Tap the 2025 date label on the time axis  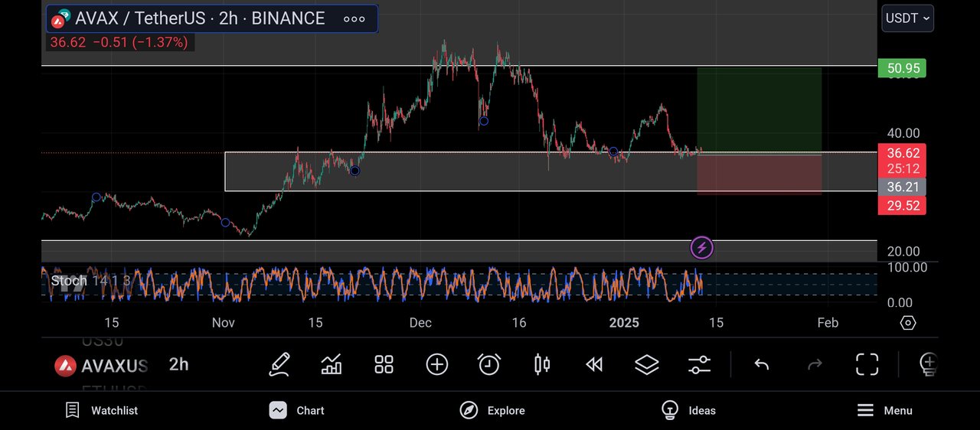624,323
